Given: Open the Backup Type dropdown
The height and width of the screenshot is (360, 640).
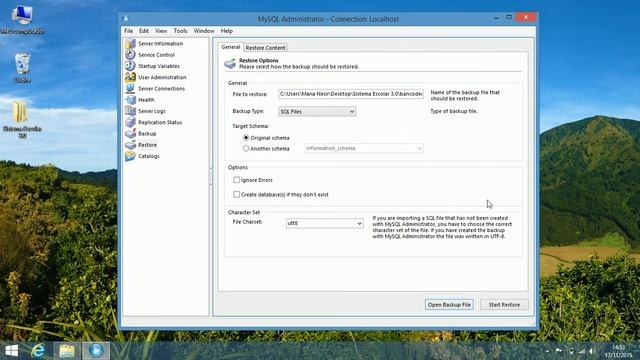Looking at the screenshot, I should [317, 111].
